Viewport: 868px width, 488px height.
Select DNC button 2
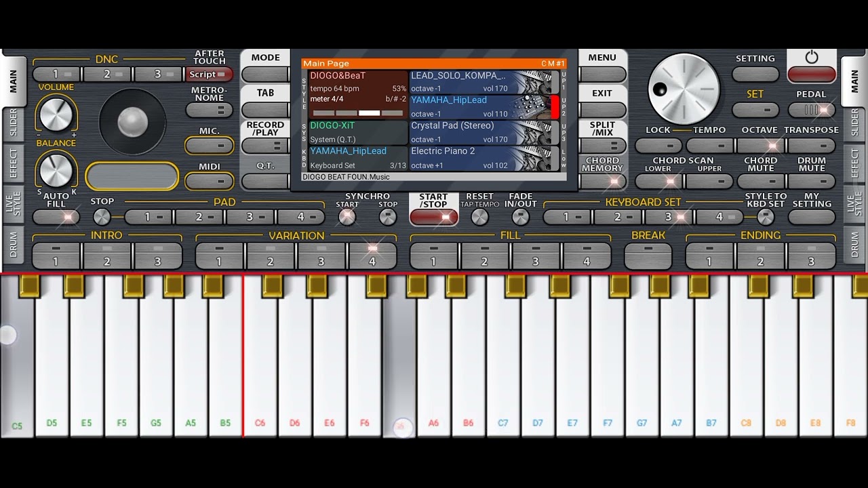107,75
